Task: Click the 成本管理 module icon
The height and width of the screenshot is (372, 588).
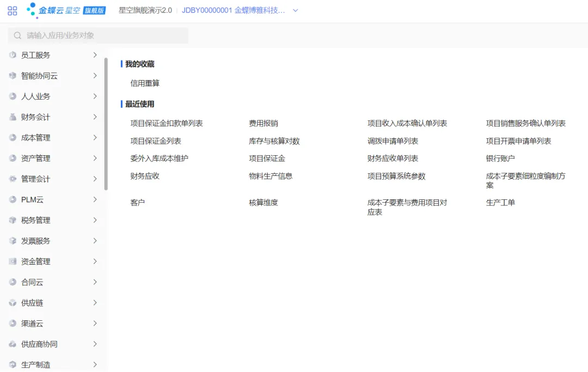Action: [13, 138]
